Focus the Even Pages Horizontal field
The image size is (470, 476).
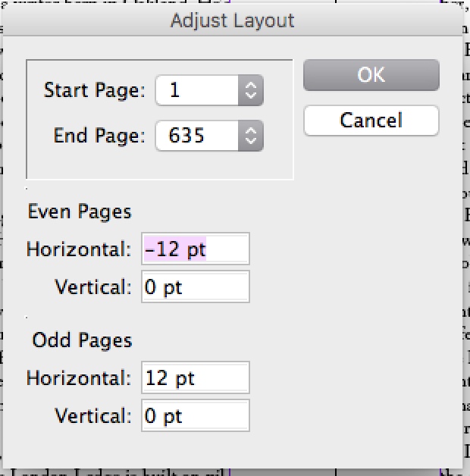pyautogui.click(x=196, y=249)
